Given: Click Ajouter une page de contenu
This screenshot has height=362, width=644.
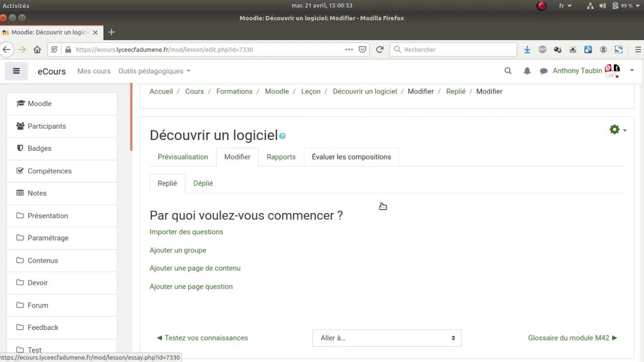Looking at the screenshot, I should [195, 268].
